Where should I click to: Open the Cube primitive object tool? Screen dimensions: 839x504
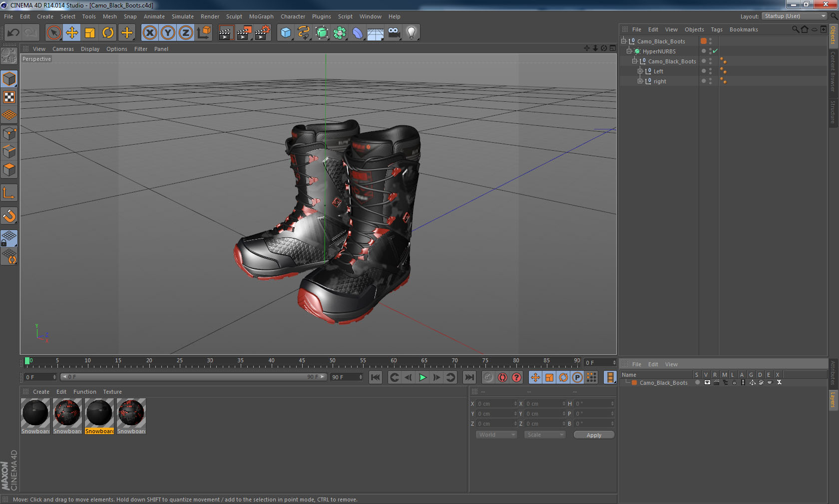point(286,33)
